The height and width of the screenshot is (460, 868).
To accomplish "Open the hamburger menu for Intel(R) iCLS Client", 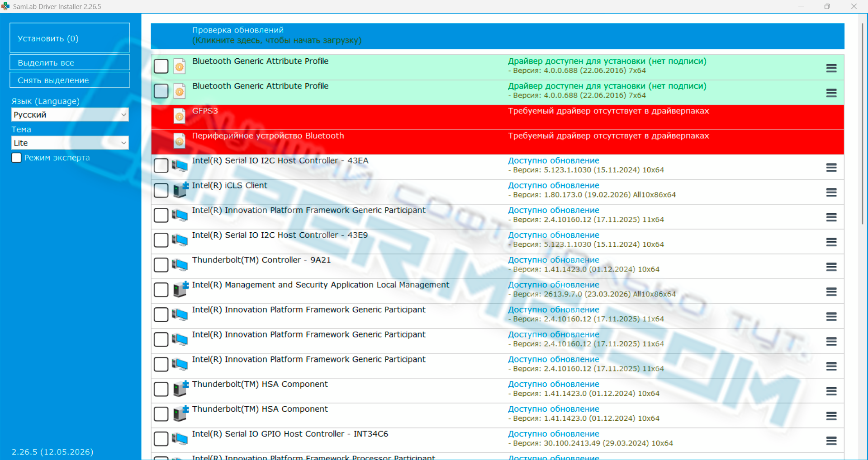I will click(831, 192).
